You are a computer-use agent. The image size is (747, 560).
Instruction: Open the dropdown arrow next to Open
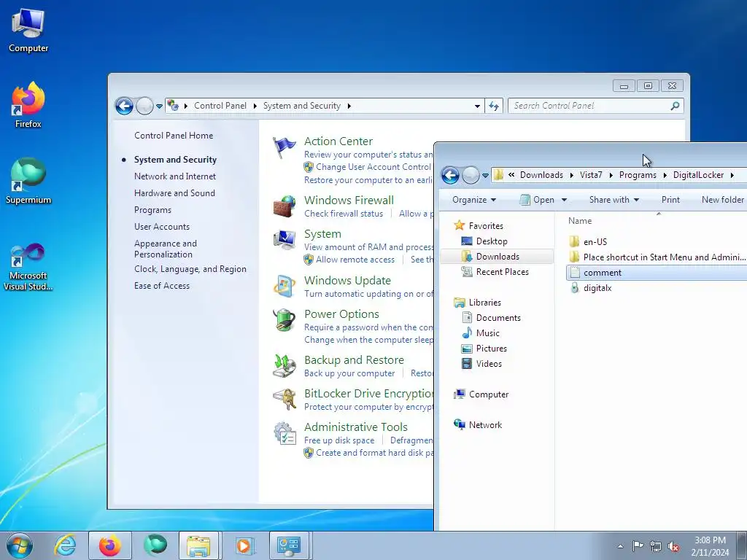point(564,200)
